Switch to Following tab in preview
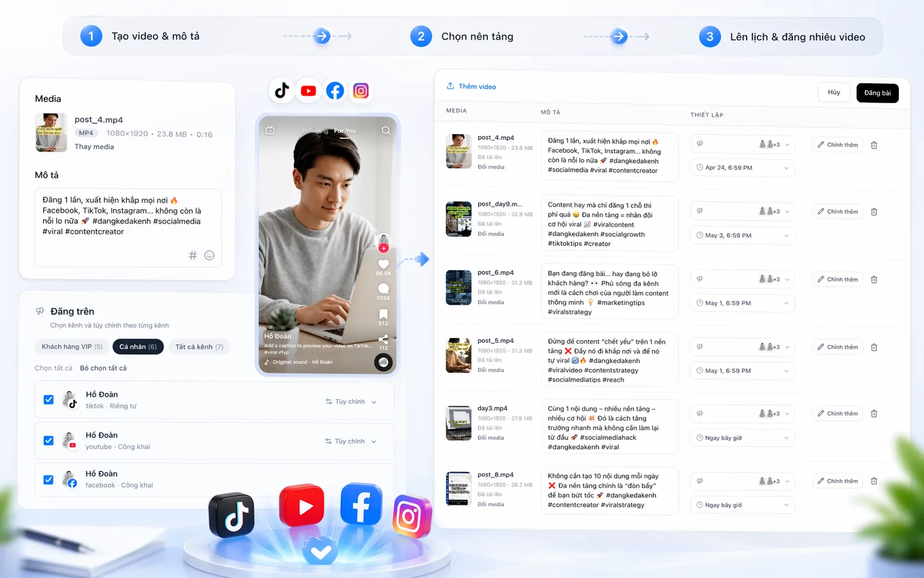The image size is (924, 578). click(315, 131)
